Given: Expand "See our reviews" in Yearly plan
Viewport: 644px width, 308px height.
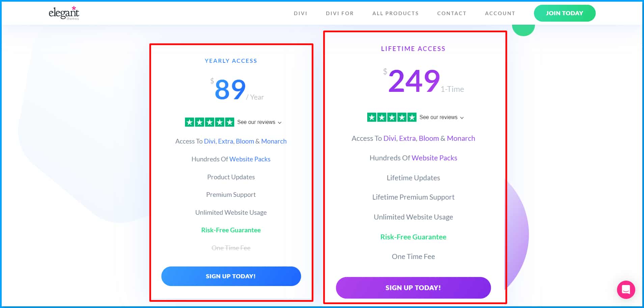Looking at the screenshot, I should [x=259, y=122].
